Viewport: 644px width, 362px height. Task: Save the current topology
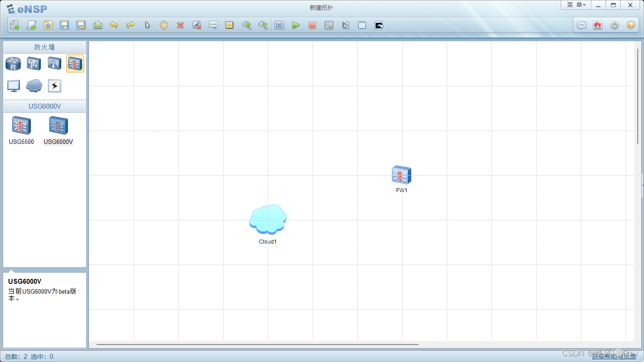pos(64,25)
